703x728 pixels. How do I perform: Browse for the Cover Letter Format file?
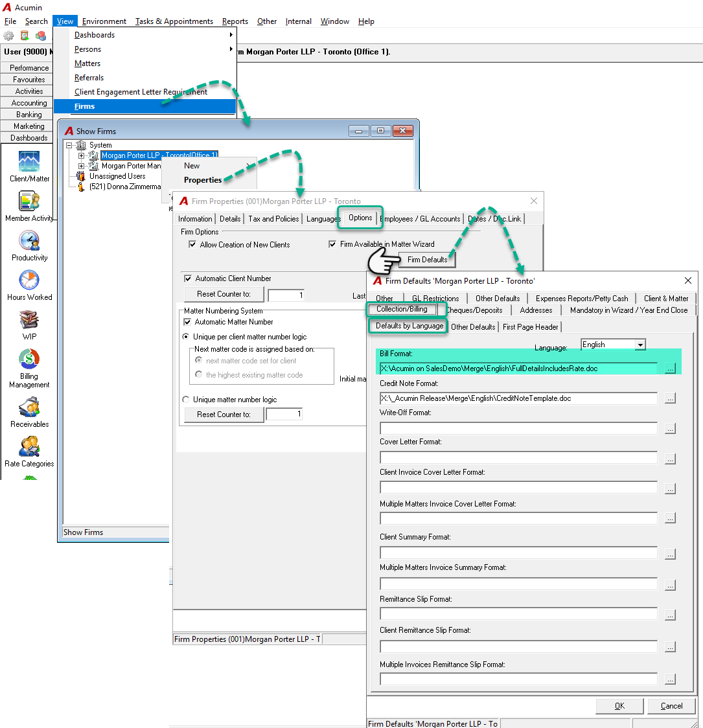pos(669,459)
